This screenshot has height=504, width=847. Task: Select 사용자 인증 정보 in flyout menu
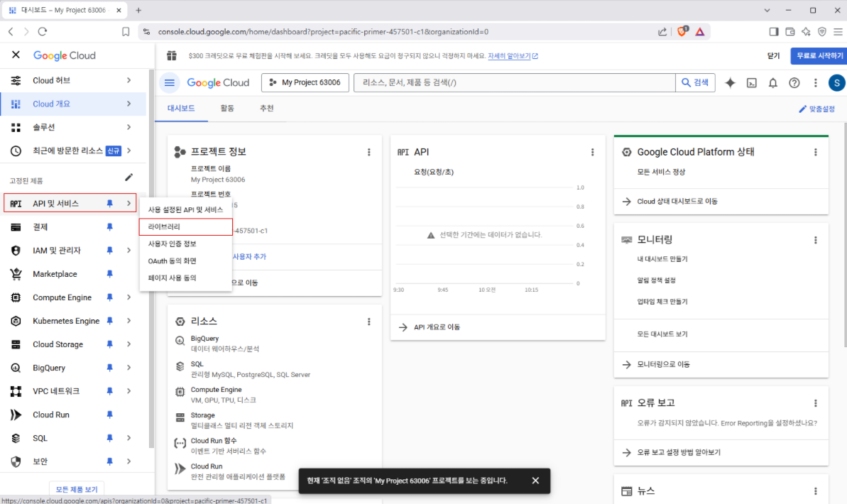click(185, 243)
